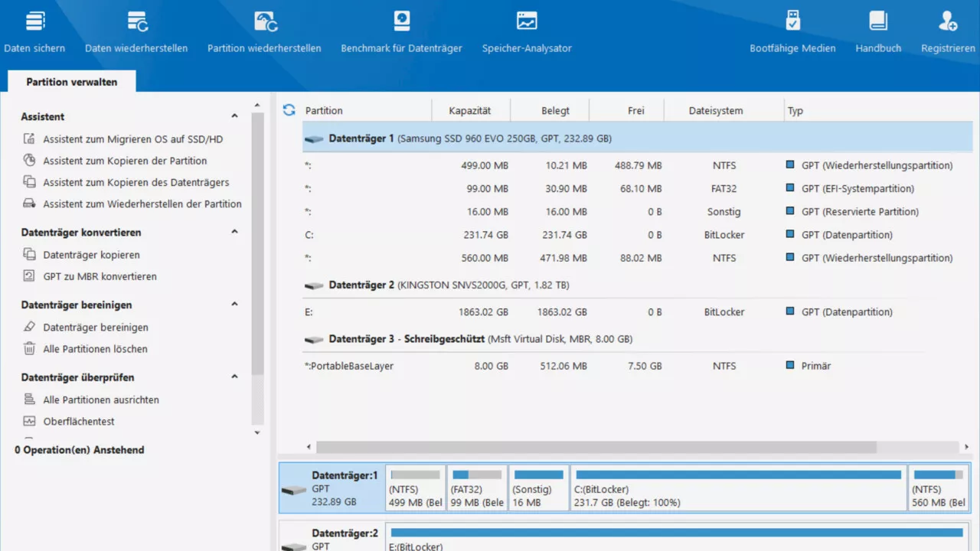Click the Datenträger:1 block in disk map
Image resolution: width=980 pixels, height=551 pixels.
click(332, 487)
